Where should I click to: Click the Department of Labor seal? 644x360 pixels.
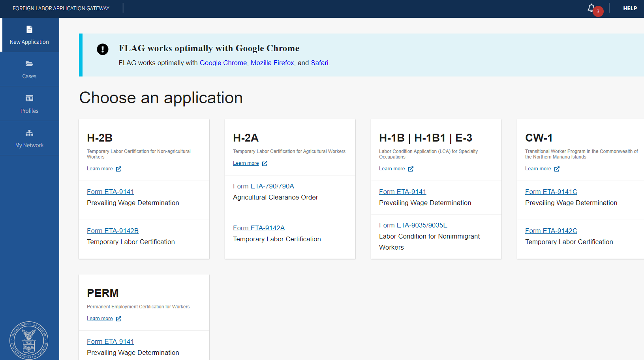[29, 340]
